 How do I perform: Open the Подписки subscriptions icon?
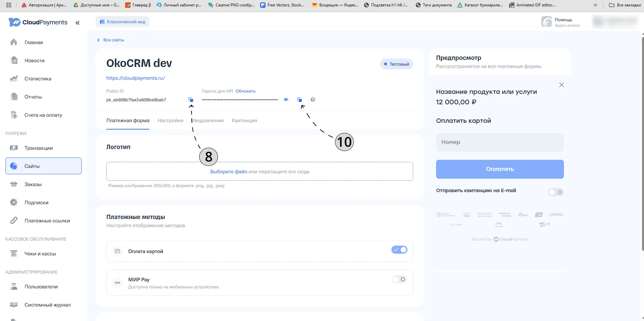coord(14,202)
